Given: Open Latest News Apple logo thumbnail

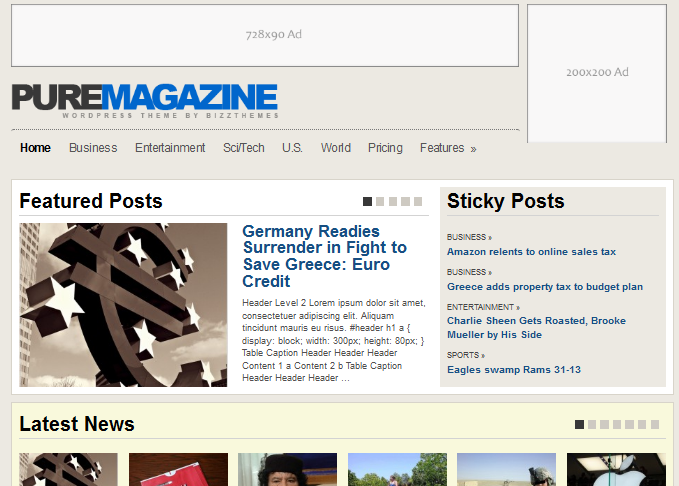Looking at the screenshot, I should 616,470.
